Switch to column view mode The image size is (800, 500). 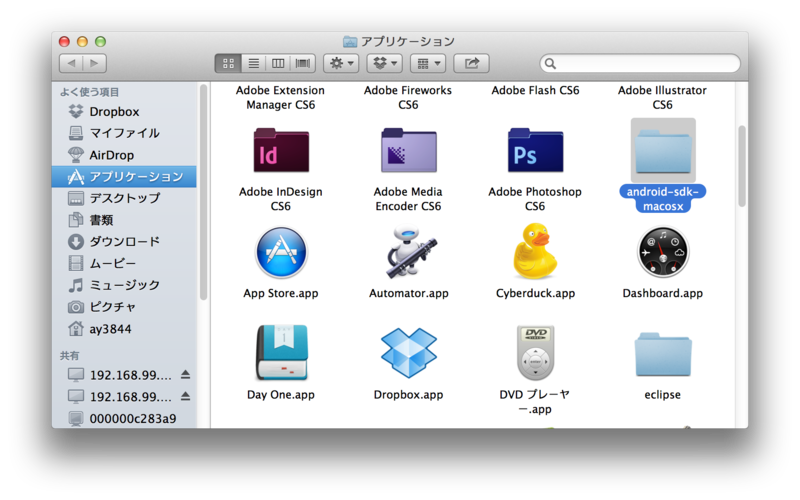(x=278, y=63)
